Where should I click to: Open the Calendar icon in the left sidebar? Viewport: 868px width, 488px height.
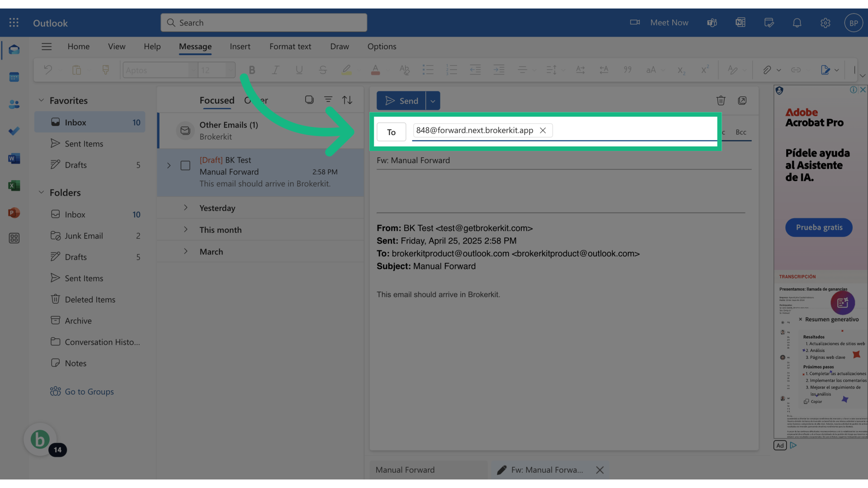point(14,77)
